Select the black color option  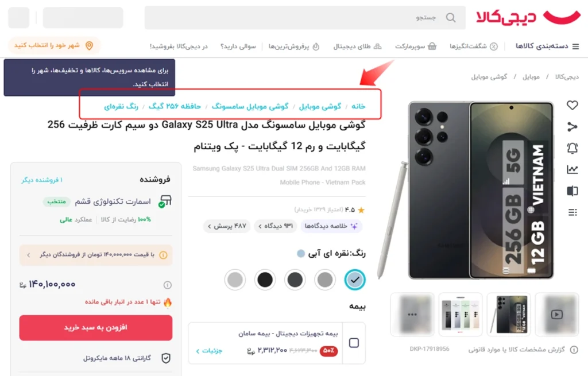click(265, 280)
